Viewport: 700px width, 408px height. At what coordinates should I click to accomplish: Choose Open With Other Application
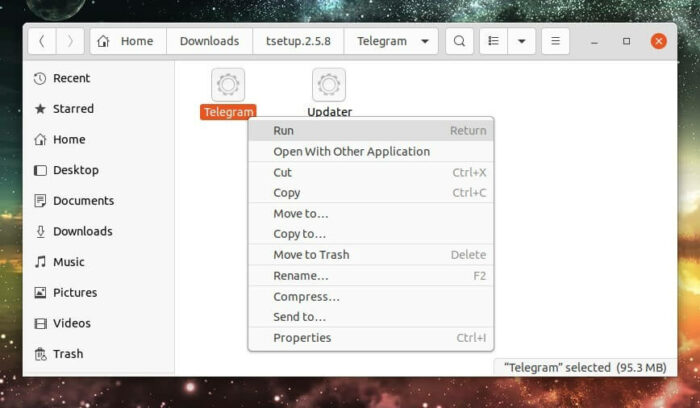tap(371, 152)
